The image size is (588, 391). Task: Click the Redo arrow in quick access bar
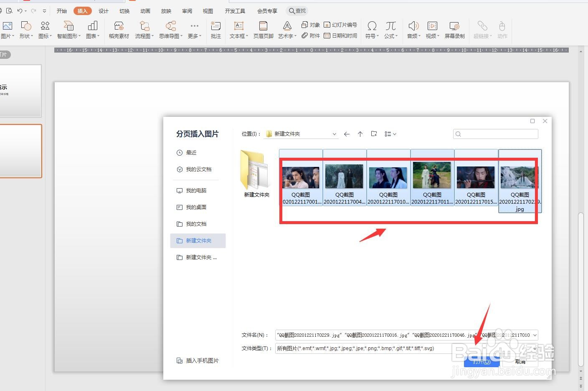34,11
